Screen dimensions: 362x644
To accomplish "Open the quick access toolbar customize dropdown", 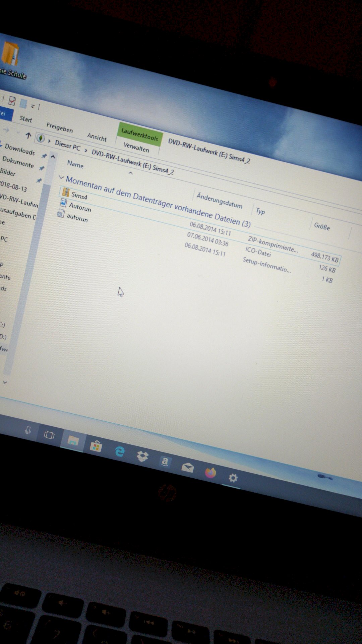I will tap(33, 106).
